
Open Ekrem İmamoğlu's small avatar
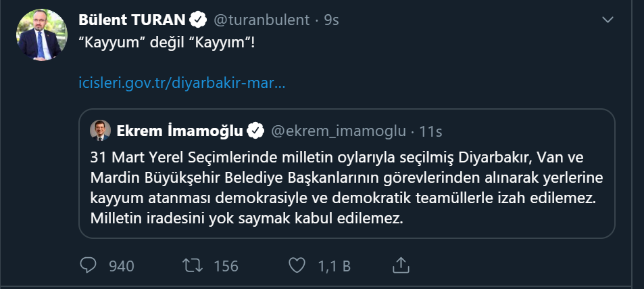click(100, 130)
